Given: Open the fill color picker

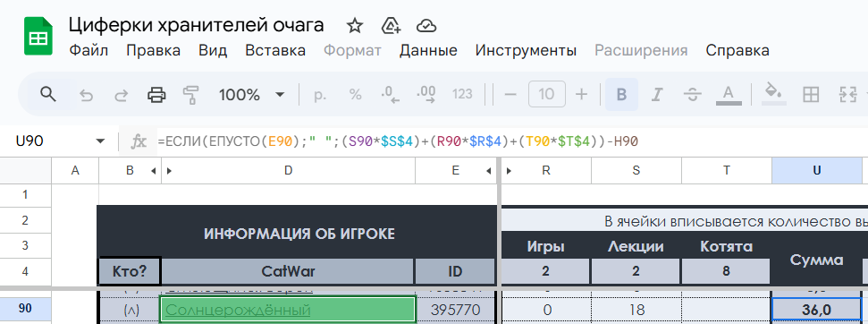Looking at the screenshot, I should tap(773, 94).
